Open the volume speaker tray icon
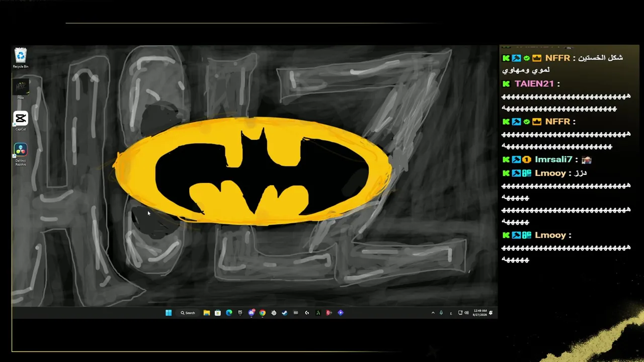The width and height of the screenshot is (644, 362). (467, 313)
